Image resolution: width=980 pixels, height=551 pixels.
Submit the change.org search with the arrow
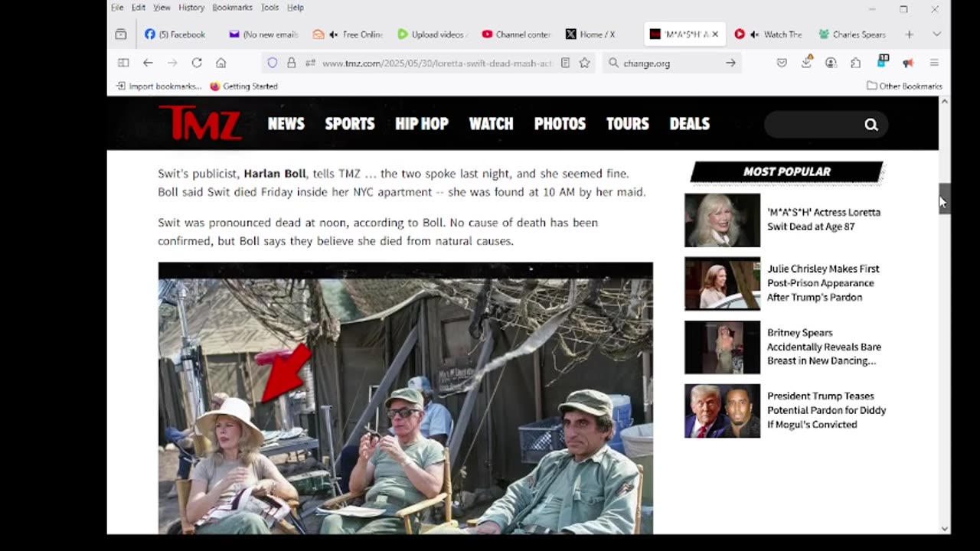(730, 63)
